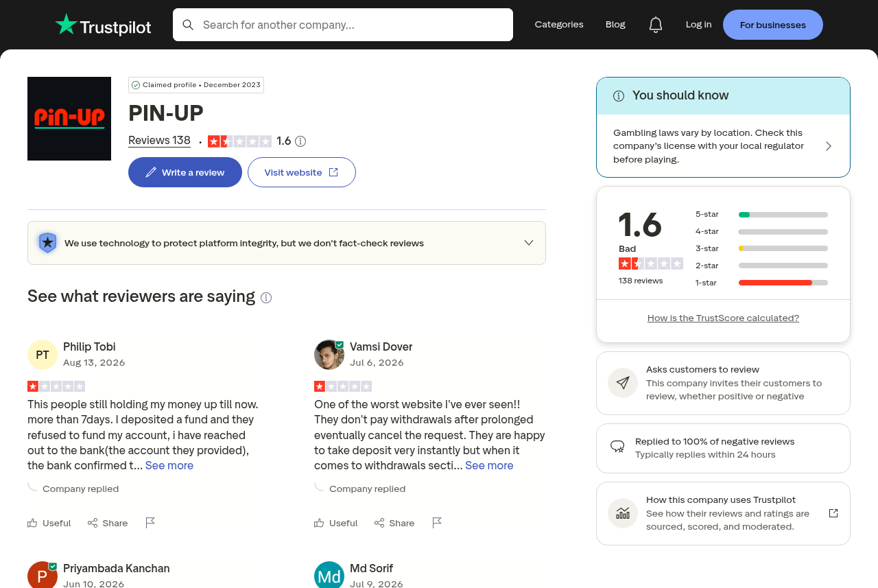This screenshot has width=878, height=588.
Task: Open the Categories menu
Action: [x=559, y=25]
